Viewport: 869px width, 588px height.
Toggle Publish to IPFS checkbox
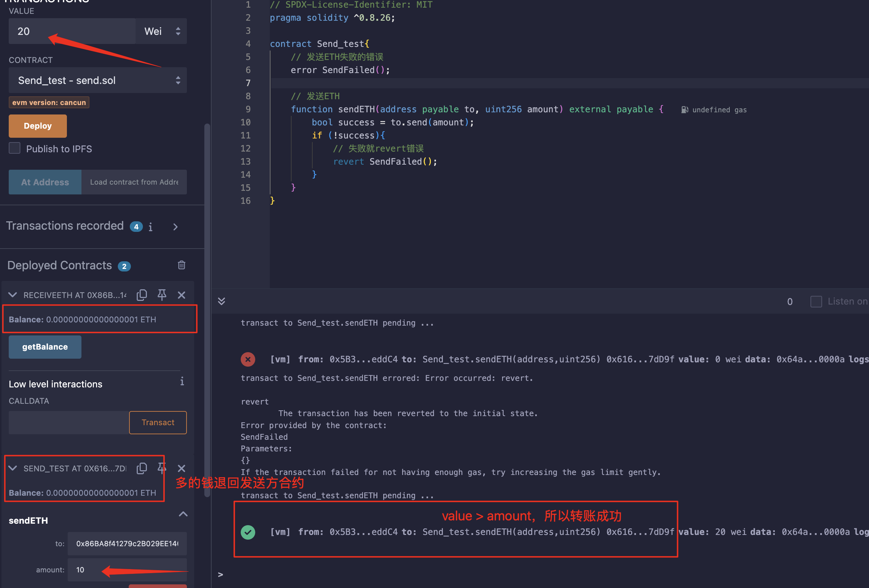tap(15, 148)
